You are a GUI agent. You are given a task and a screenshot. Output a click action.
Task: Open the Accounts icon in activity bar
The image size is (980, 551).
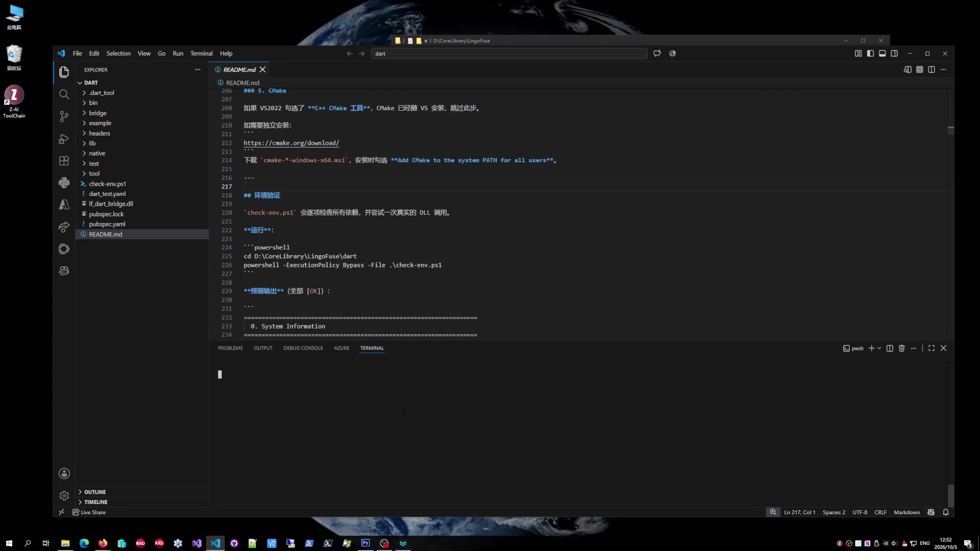(64, 473)
